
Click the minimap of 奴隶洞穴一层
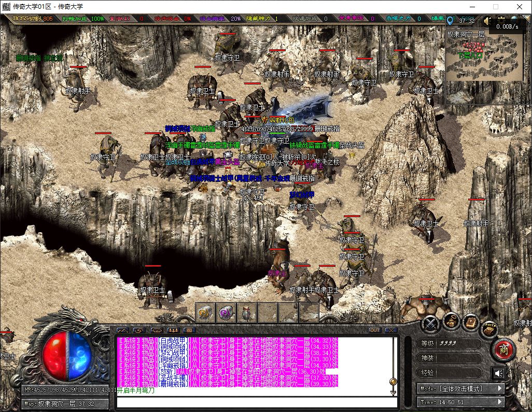tap(485, 56)
